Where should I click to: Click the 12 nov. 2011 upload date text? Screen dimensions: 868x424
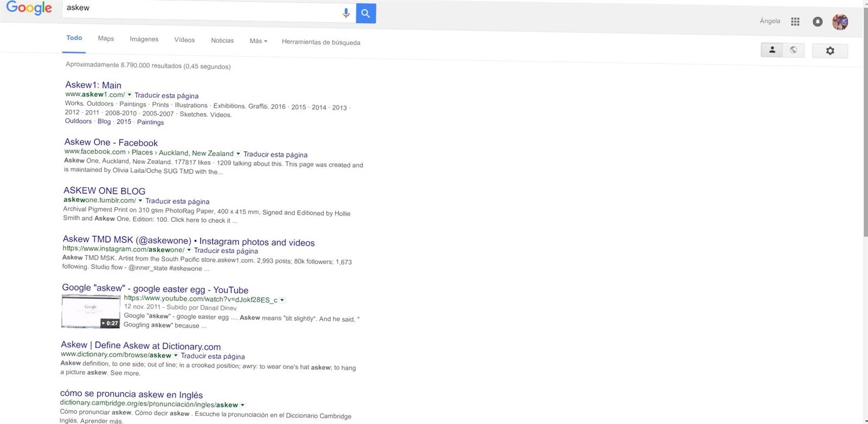(142, 307)
